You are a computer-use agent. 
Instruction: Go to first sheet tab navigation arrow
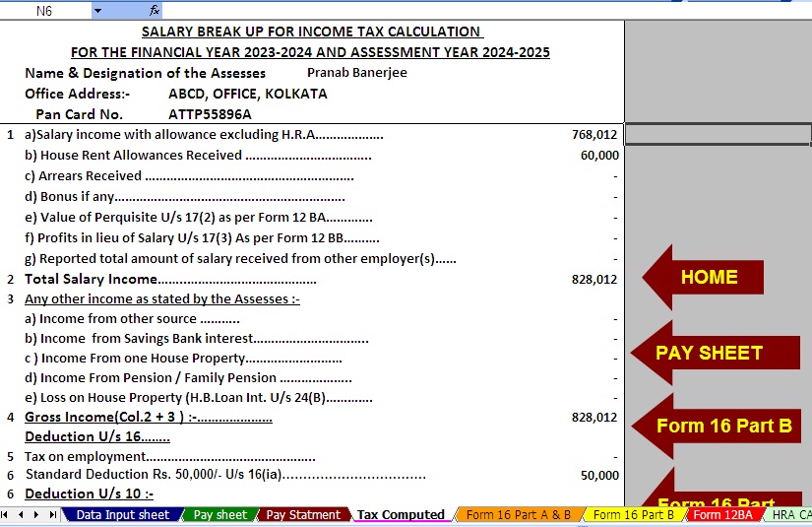[x=5, y=514]
